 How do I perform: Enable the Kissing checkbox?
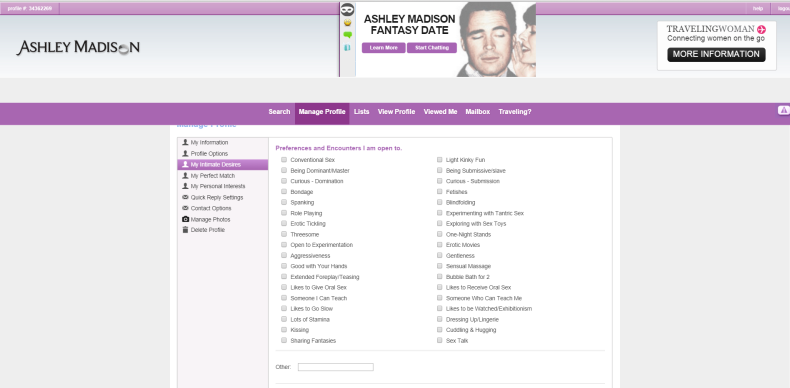point(284,330)
